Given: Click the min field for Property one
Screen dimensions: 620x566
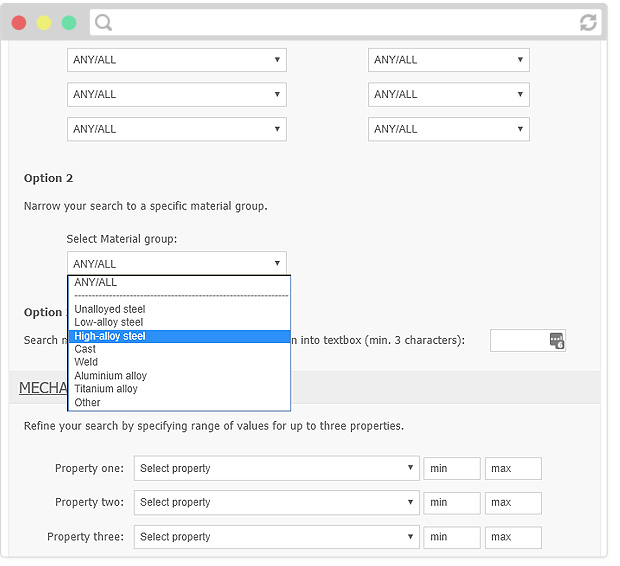Looking at the screenshot, I should click(451, 468).
